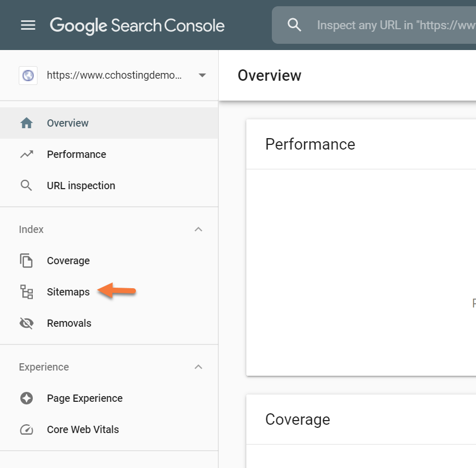Click the Coverage pages icon
Screen dimensions: 476x468
pyautogui.click(x=27, y=261)
